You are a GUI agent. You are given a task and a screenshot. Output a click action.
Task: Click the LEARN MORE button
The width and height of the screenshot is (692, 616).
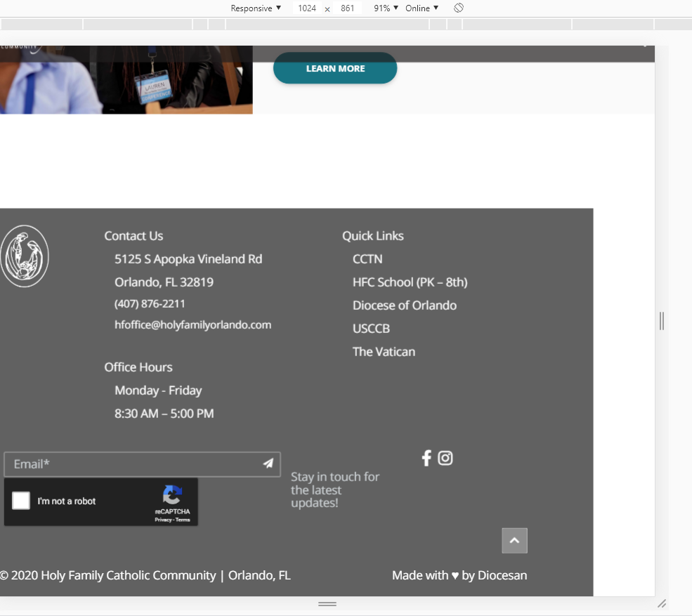point(335,69)
